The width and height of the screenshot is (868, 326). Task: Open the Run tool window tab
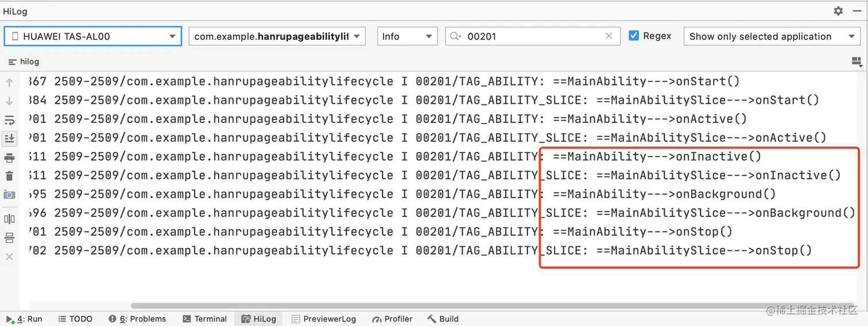pos(25,319)
